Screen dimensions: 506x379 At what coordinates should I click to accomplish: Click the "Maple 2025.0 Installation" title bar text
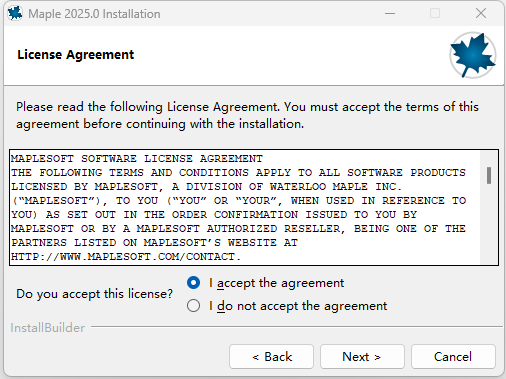click(x=94, y=14)
